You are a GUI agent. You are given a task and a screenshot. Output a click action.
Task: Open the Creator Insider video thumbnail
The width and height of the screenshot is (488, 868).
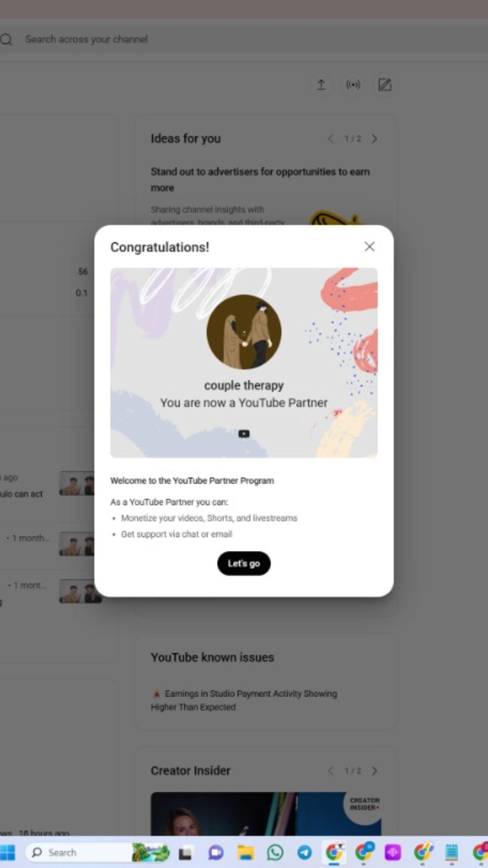(x=266, y=814)
